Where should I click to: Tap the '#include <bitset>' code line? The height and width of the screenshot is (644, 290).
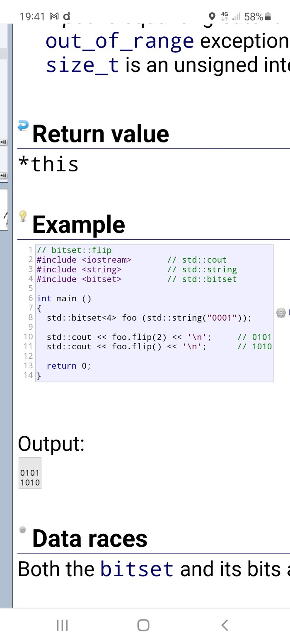click(79, 279)
